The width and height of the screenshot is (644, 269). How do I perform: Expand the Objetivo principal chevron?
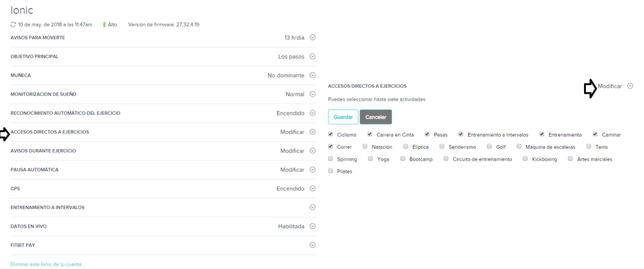pos(312,56)
